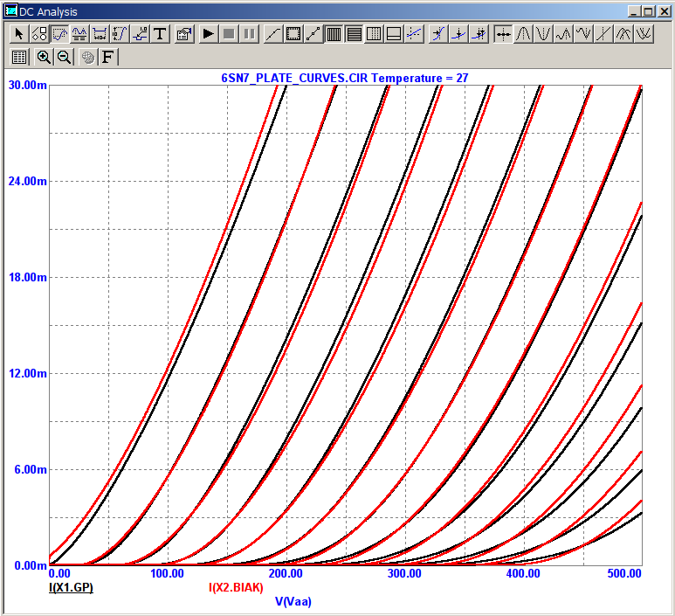
Task: Choose the Graphics shapes tool
Action: point(39,33)
